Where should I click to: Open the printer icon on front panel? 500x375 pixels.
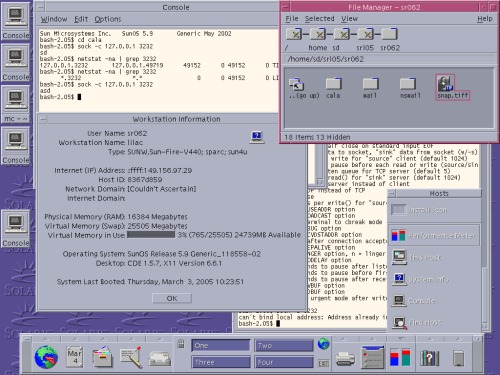coord(345,359)
